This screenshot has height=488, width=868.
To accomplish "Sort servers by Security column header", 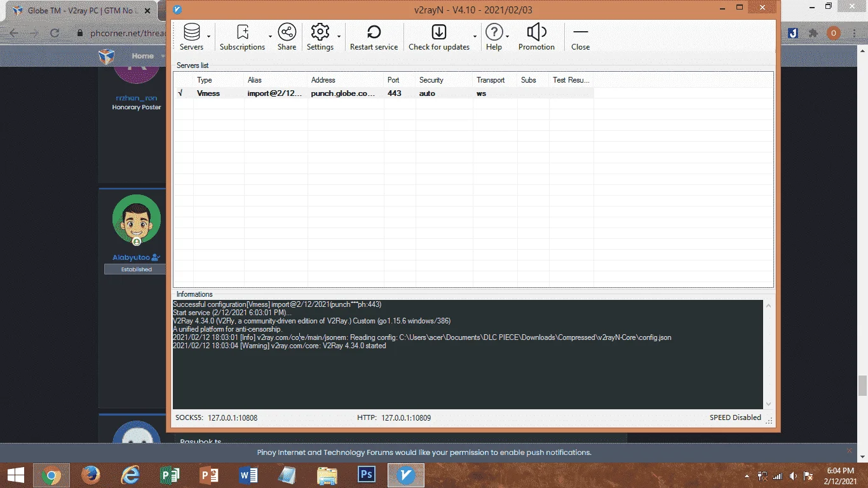I will (x=444, y=80).
